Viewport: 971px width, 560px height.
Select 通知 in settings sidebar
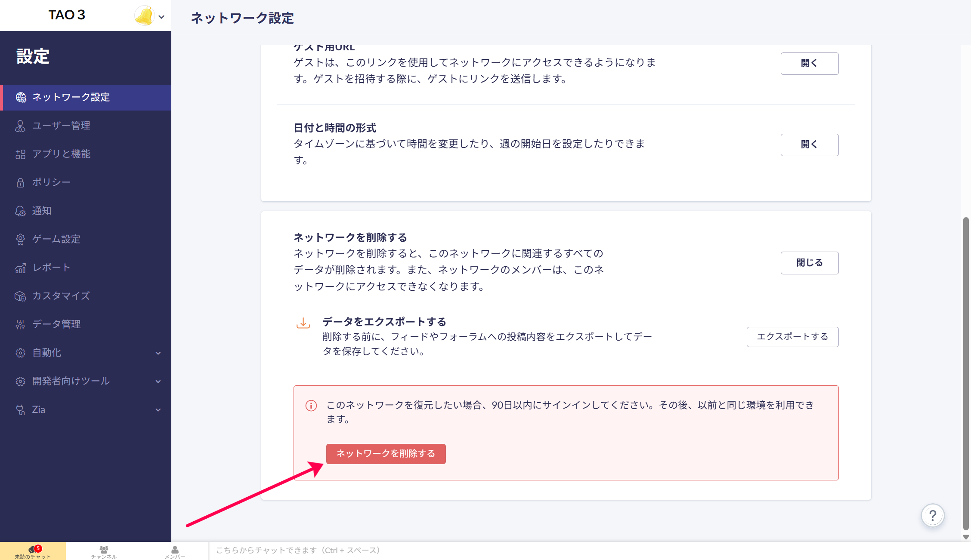click(42, 211)
